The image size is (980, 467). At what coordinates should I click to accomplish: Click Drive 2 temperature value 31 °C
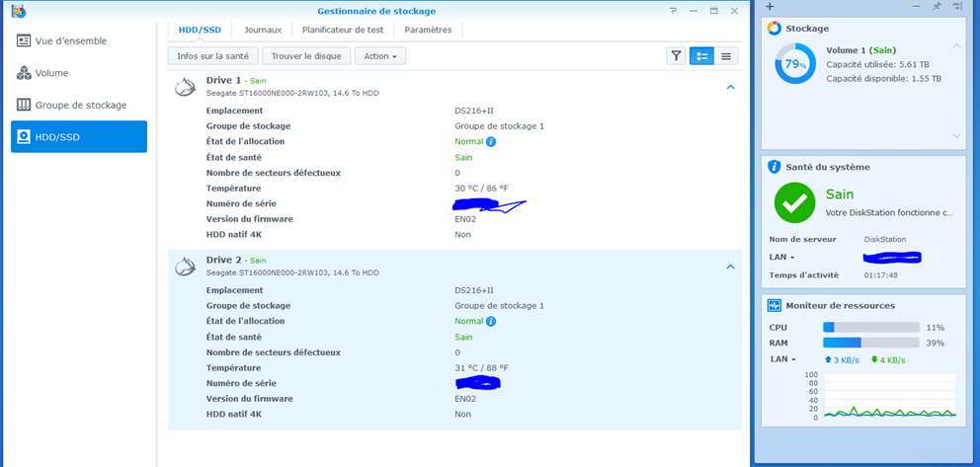481,367
